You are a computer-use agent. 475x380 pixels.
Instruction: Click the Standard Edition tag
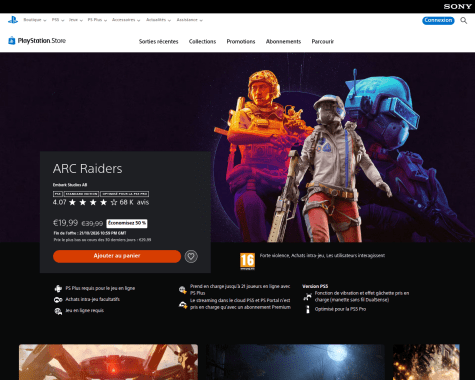tap(81, 194)
